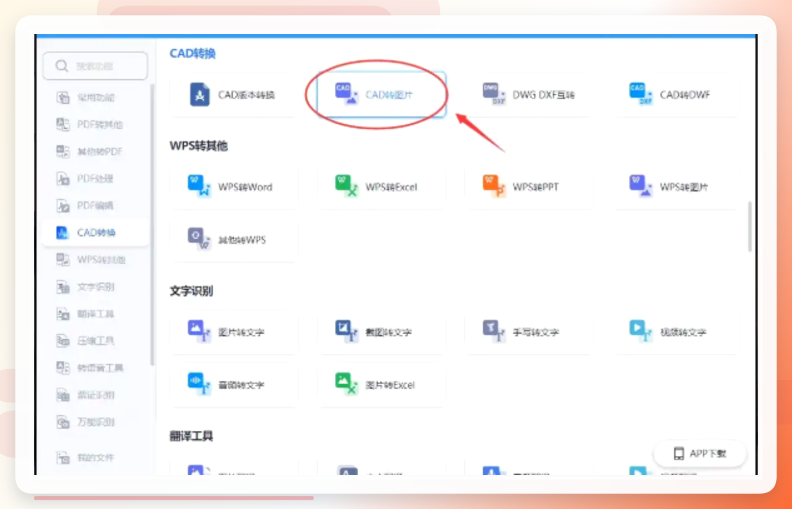Viewport: 792px width, 509px height.
Task: Open 我的文件 in the sidebar
Action: point(95,457)
